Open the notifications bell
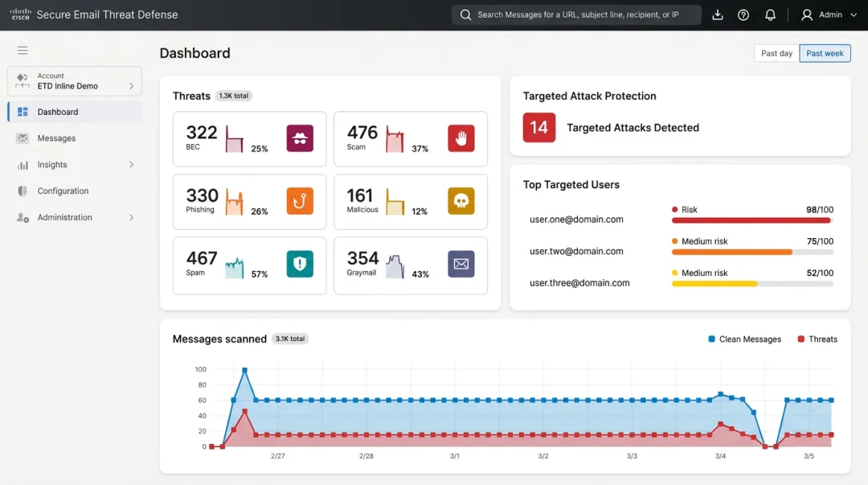The width and height of the screenshot is (868, 485). click(x=770, y=15)
